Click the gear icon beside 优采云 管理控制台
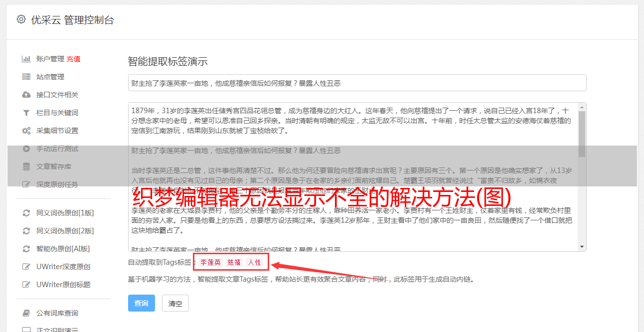The width and height of the screenshot is (644, 332). [21, 19]
